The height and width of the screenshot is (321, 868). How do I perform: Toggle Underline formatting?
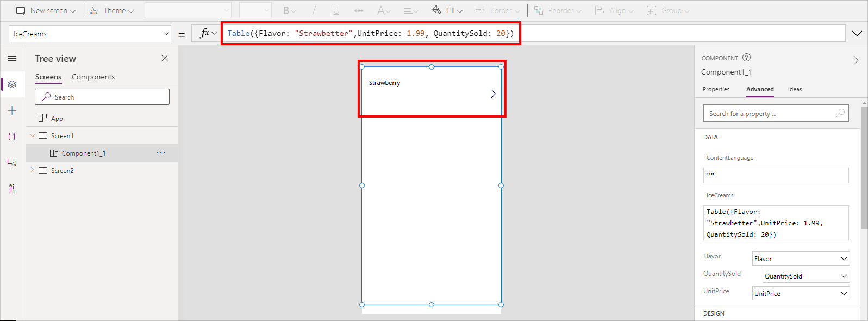336,10
